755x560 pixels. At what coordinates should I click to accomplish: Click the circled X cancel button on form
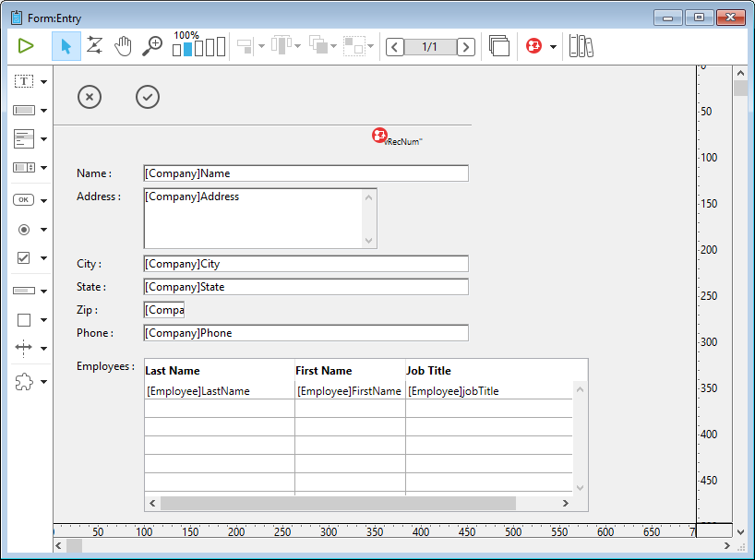click(90, 97)
